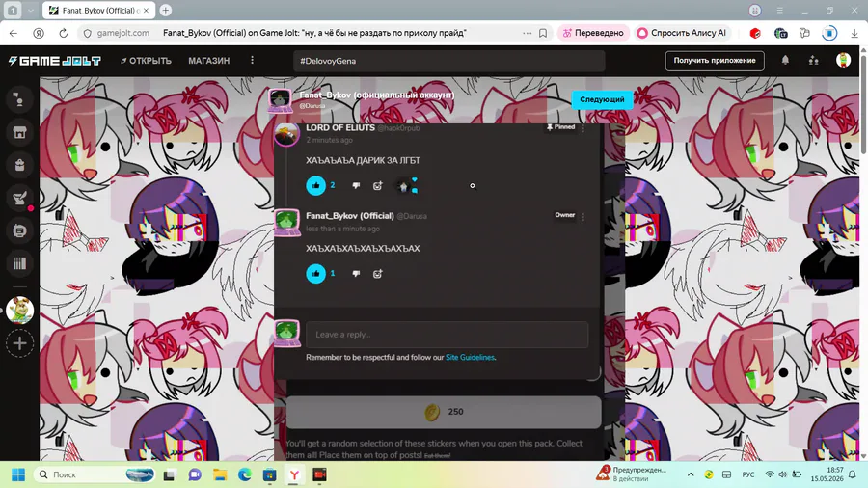Open the game library sidebar icon
The height and width of the screenshot is (488, 868).
[x=20, y=263]
